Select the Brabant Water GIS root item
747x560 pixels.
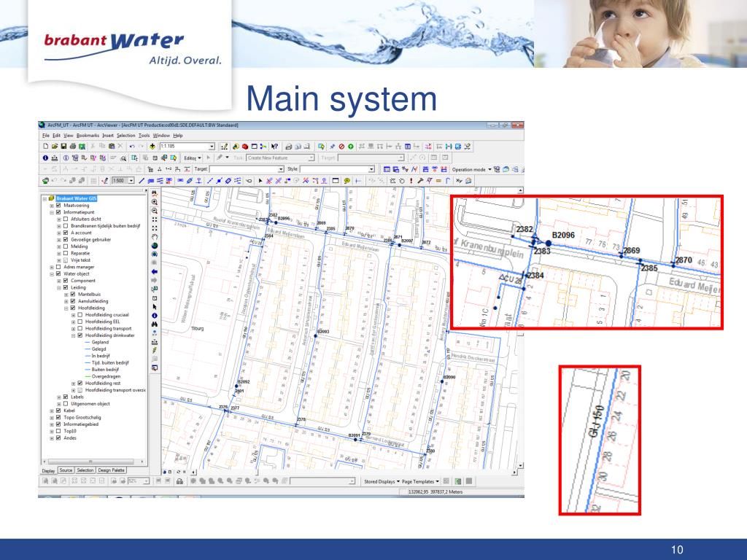tap(76, 198)
